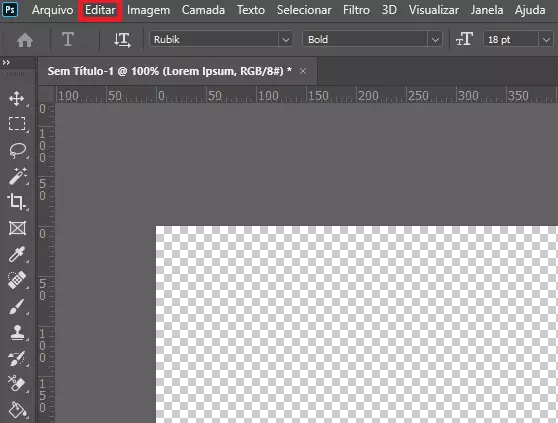The image size is (558, 423).
Task: Select the Frame tool
Action: point(17,228)
